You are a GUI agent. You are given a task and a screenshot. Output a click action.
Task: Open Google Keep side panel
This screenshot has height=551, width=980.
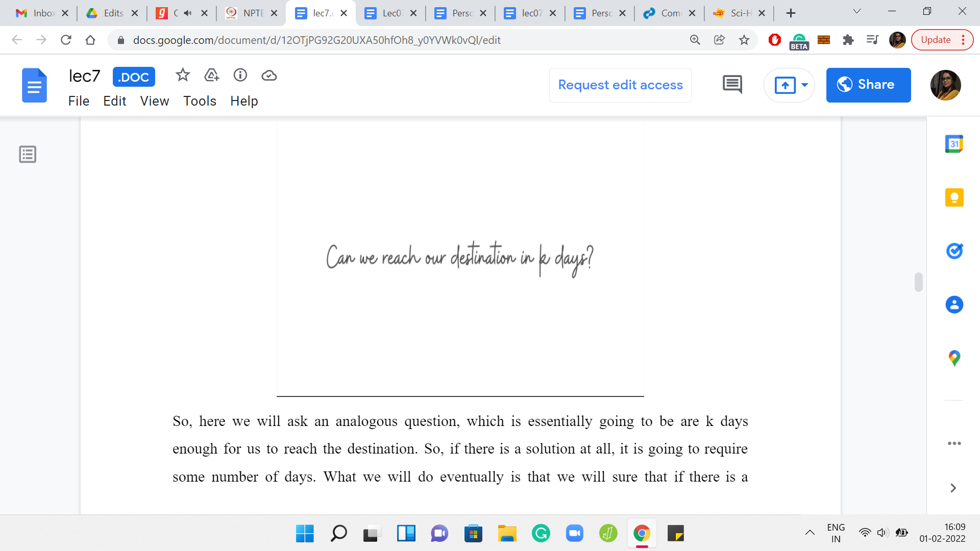click(x=953, y=197)
